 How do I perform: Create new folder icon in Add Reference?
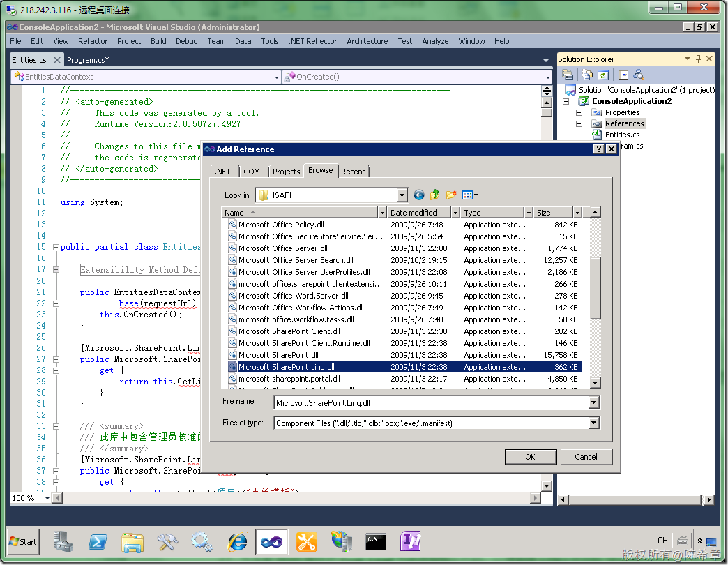[x=451, y=195]
